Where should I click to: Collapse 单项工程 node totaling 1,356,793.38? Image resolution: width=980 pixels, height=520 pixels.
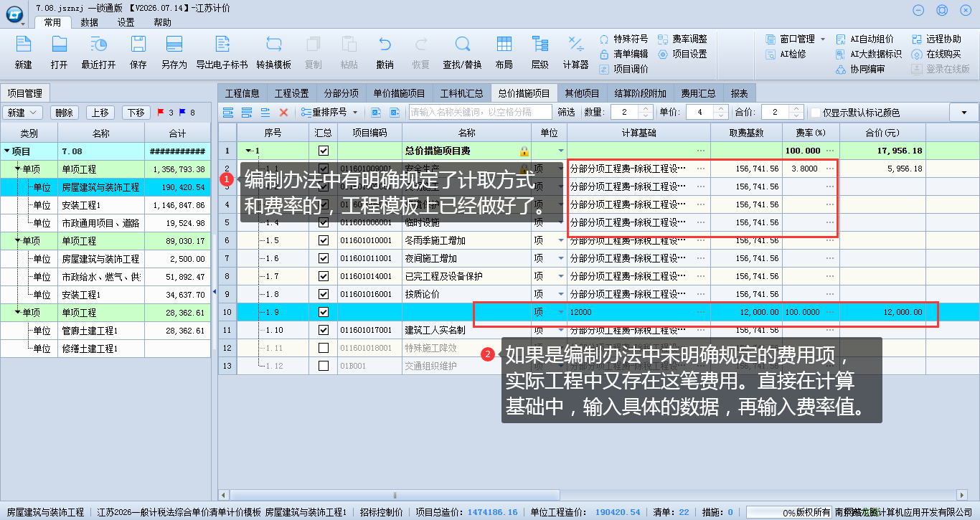coord(17,169)
